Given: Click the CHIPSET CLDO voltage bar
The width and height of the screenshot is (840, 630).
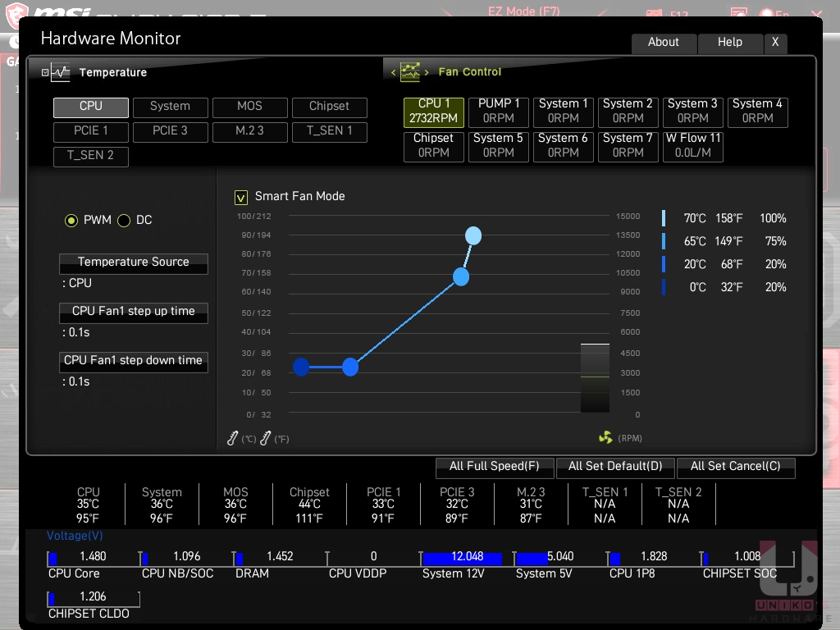Looking at the screenshot, I should pos(94,599).
